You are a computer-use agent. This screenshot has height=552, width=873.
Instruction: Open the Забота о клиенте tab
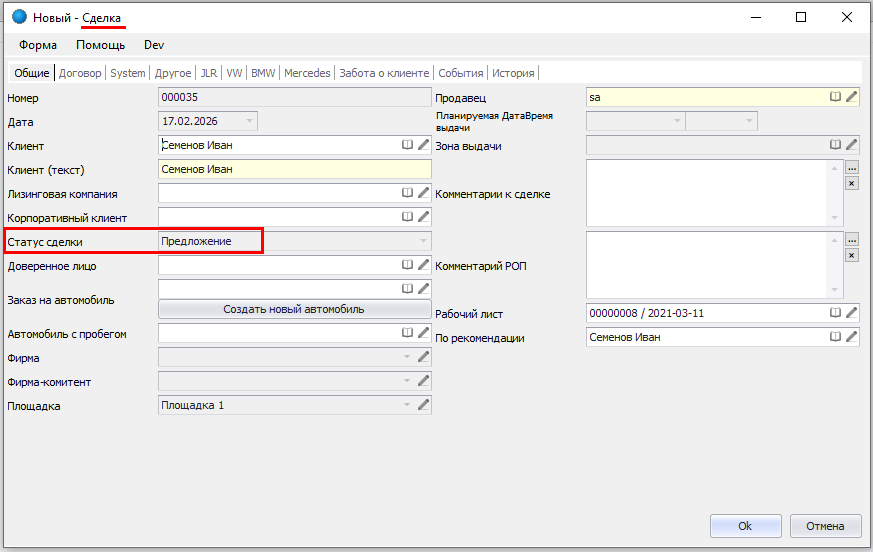[x=384, y=73]
